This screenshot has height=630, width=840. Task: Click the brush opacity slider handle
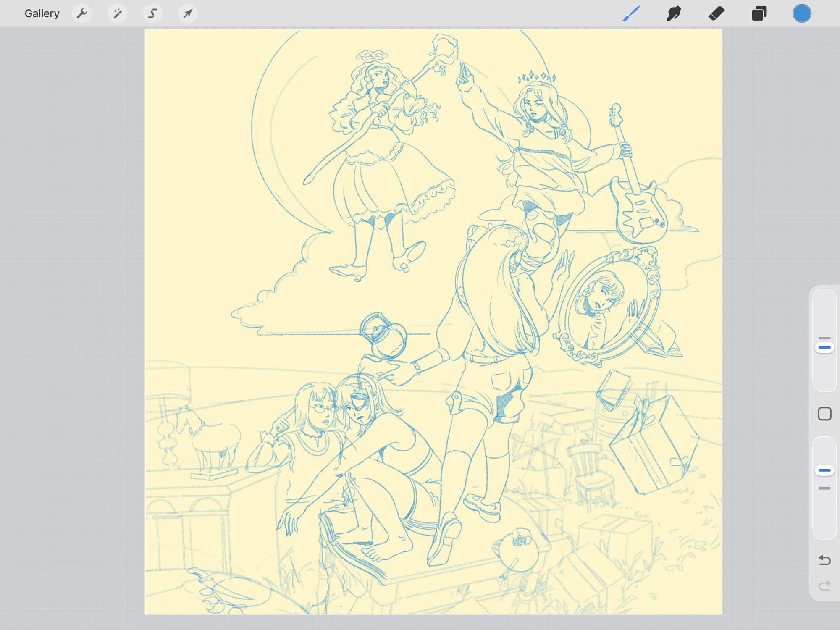[x=824, y=470]
